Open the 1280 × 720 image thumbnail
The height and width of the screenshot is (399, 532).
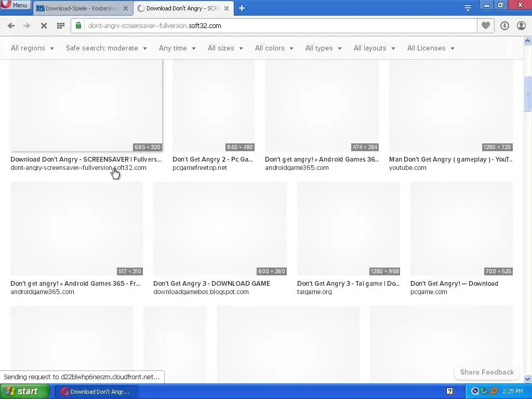click(451, 105)
